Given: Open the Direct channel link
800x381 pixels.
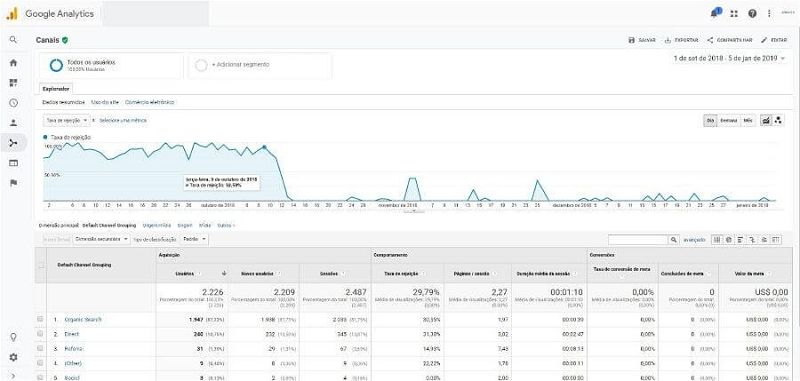Looking at the screenshot, I should click(x=72, y=334).
